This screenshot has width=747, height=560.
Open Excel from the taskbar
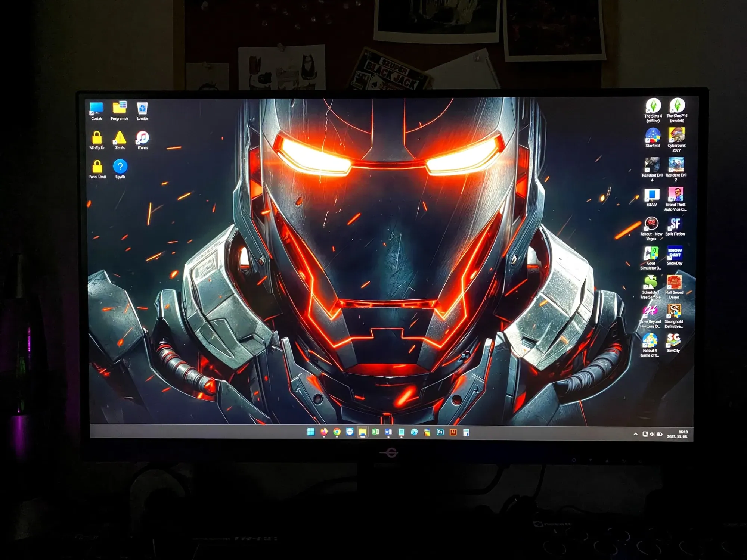tap(375, 432)
